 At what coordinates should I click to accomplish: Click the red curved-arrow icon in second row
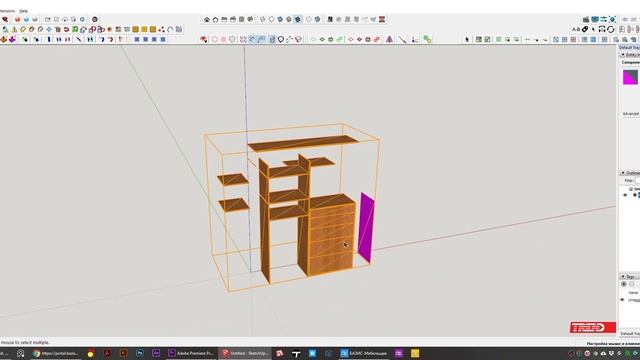[x=66, y=29]
